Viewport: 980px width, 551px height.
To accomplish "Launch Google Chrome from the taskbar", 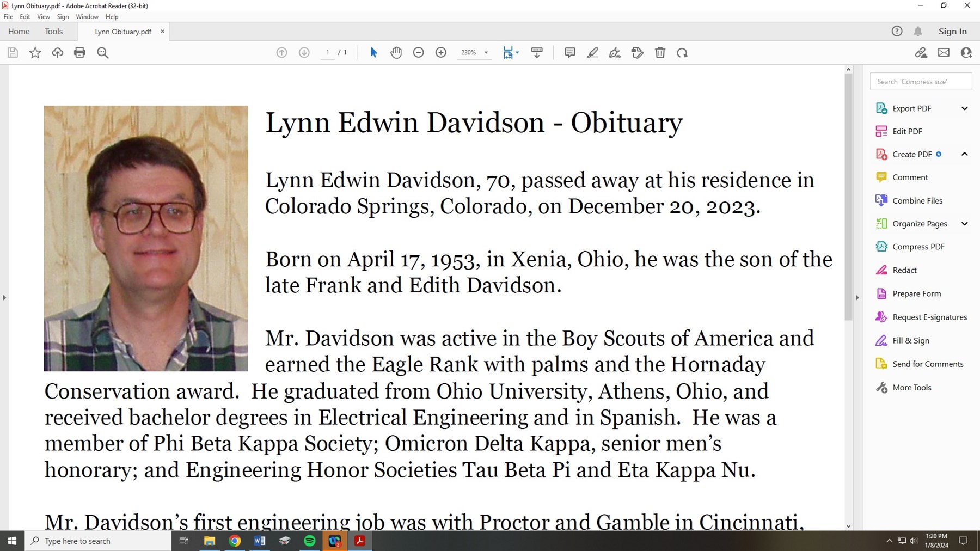I will [x=235, y=541].
